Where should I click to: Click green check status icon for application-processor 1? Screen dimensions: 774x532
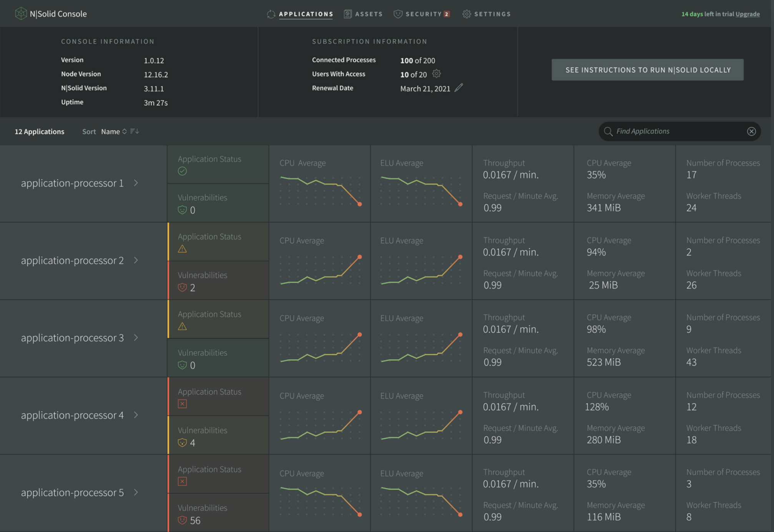(182, 171)
